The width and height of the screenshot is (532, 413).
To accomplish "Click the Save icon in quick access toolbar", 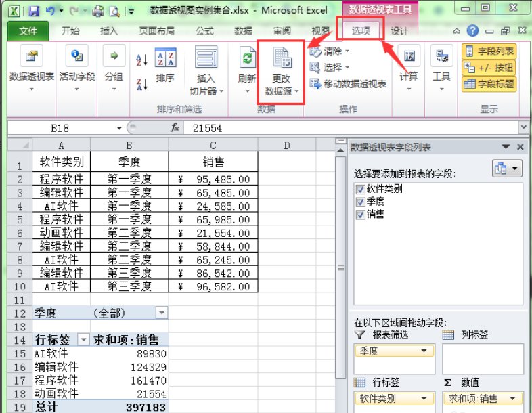I will (34, 12).
